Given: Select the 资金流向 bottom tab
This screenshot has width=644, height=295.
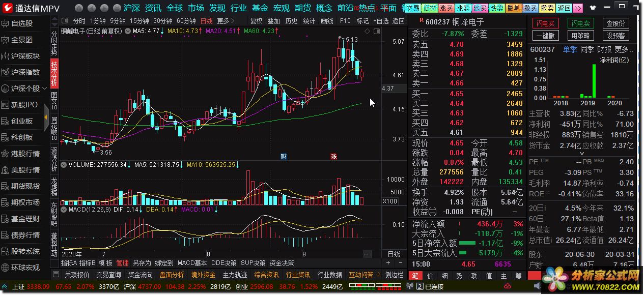Looking at the screenshot, I should point(140,275).
